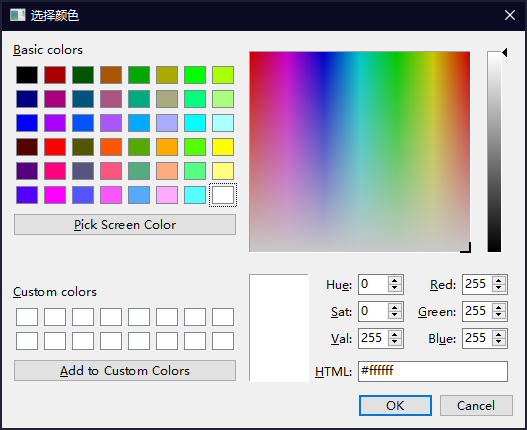The image size is (527, 430).
Task: Decrease Blue value with down arrow
Action: 499,342
